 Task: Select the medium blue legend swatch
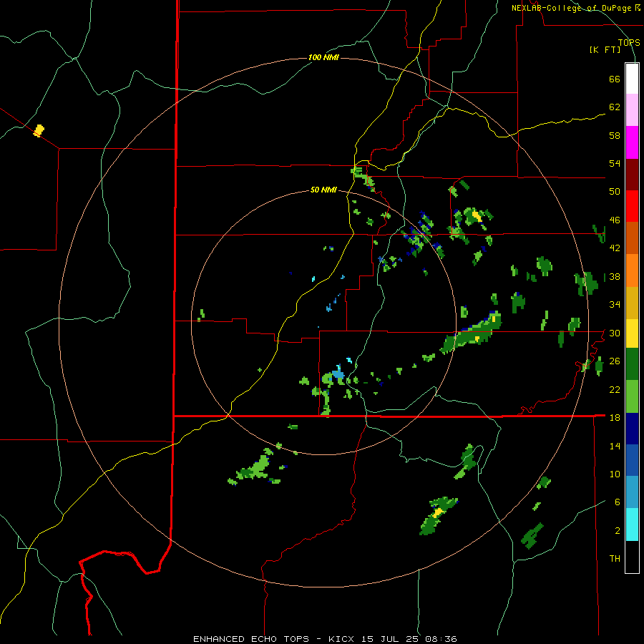coord(632,460)
